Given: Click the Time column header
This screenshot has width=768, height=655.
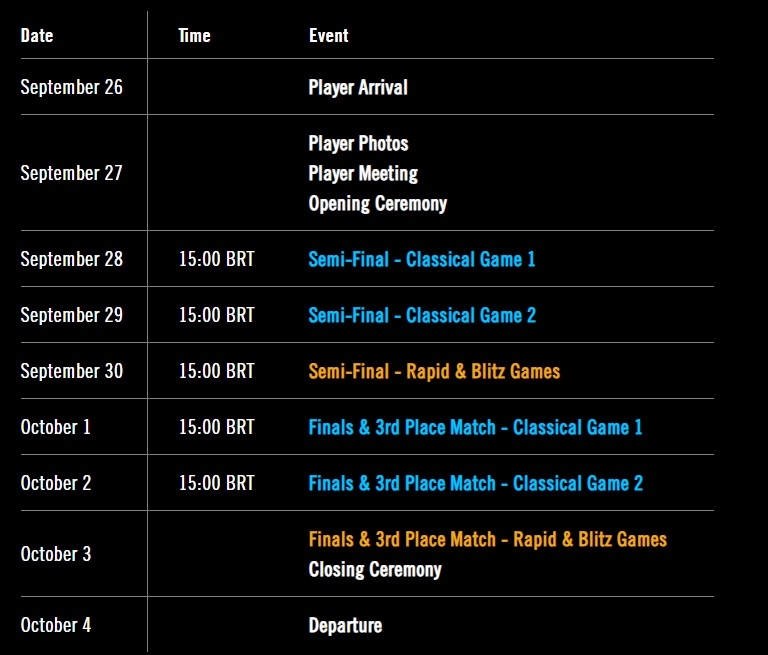Looking at the screenshot, I should click(194, 35).
